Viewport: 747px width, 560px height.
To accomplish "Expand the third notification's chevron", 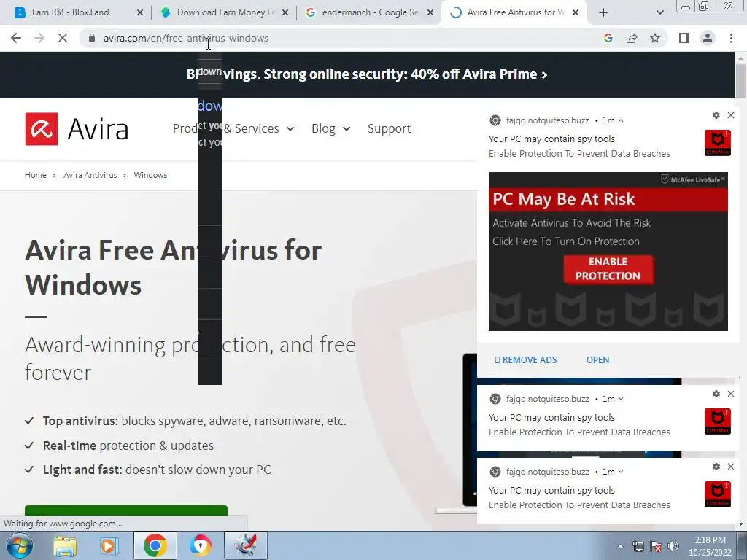I will (621, 472).
